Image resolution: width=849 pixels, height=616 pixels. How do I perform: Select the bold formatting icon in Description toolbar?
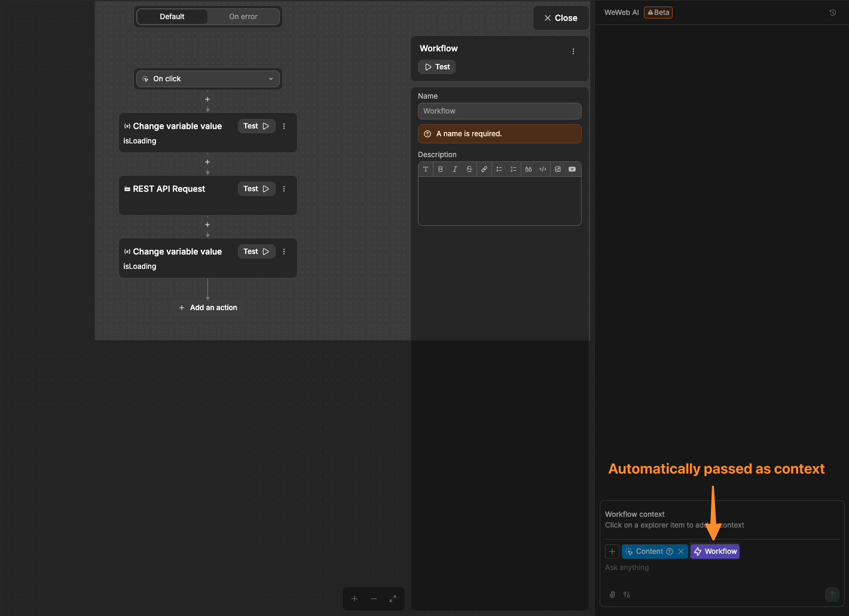[441, 169]
